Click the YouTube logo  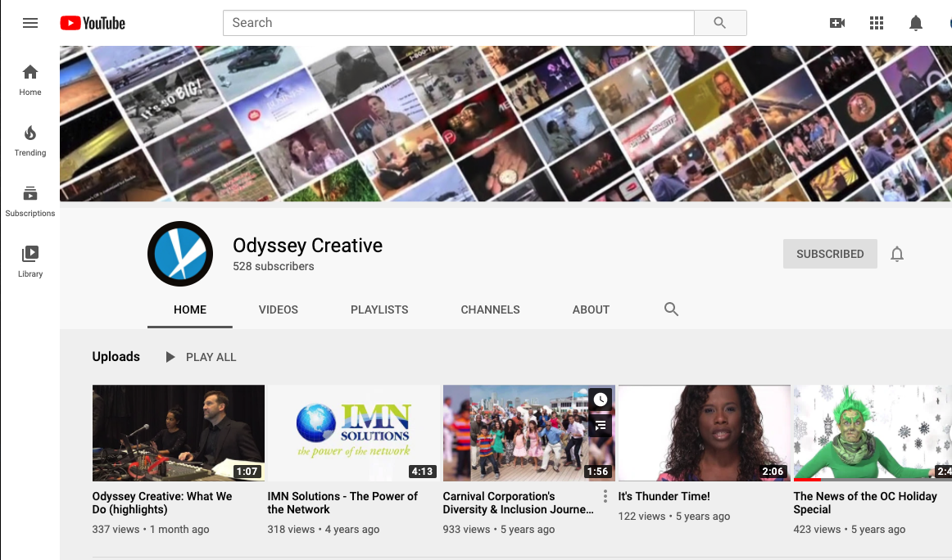click(x=93, y=23)
